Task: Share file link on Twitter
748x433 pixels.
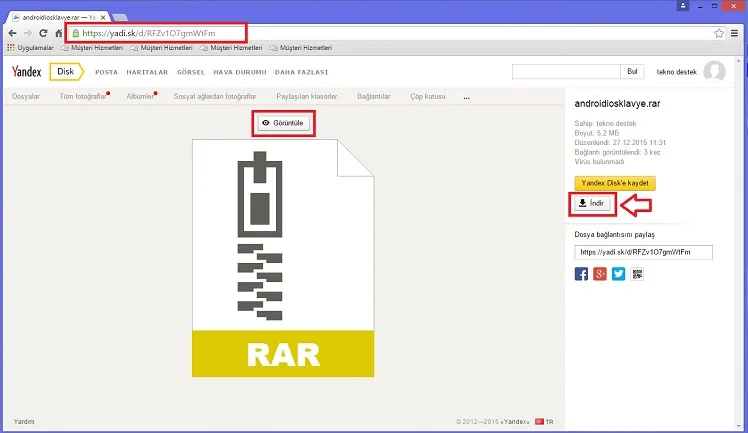Action: (618, 274)
